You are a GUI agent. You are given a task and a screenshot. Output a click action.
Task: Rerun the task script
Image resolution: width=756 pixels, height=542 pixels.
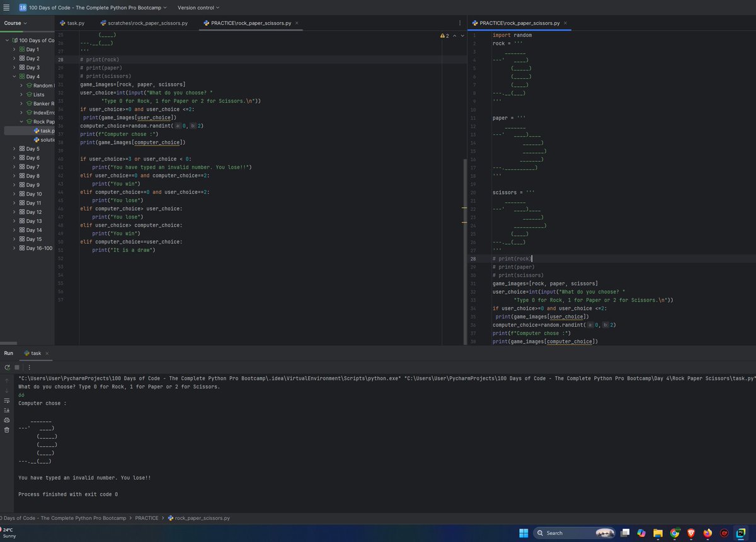[x=7, y=367]
